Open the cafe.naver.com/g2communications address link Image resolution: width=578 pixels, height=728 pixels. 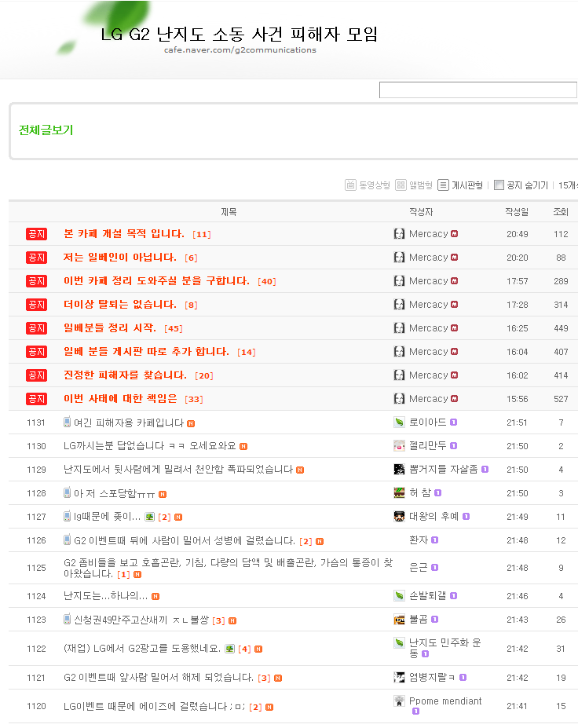(x=240, y=49)
